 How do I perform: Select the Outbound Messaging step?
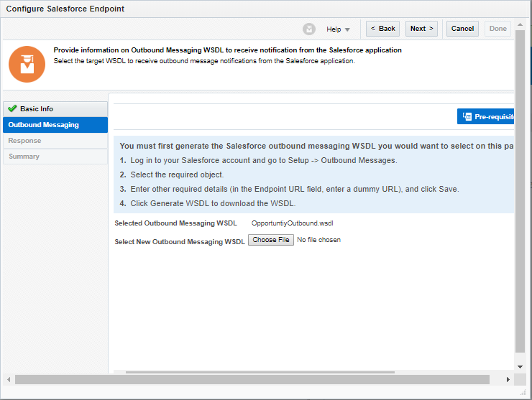(x=44, y=125)
